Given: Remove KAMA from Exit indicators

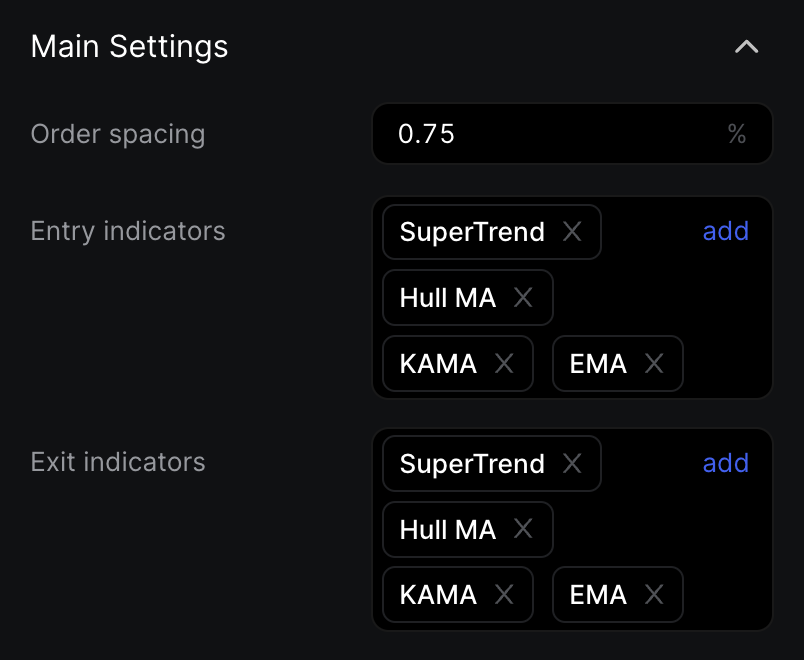Looking at the screenshot, I should coord(504,595).
